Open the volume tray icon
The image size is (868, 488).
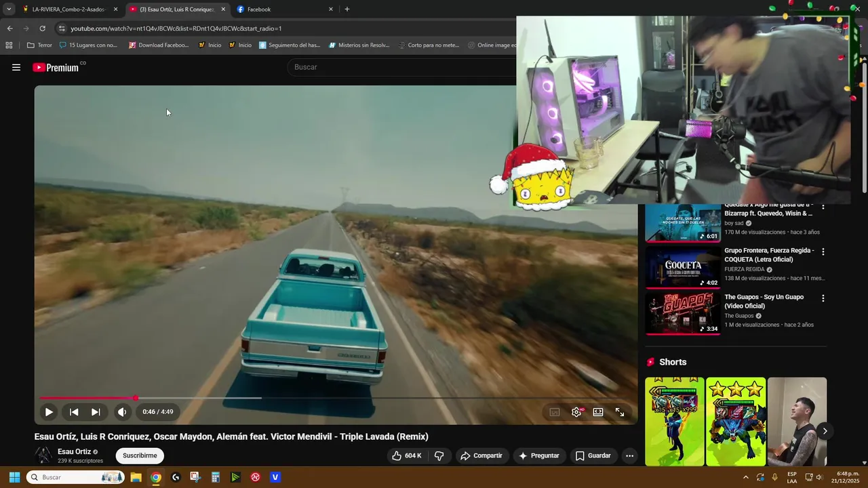[819, 477]
